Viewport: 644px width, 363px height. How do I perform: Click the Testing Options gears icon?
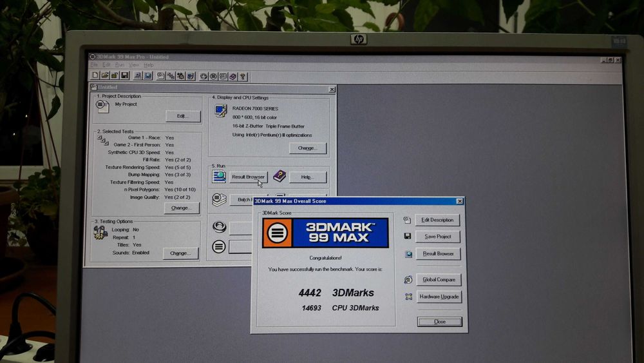point(100,233)
